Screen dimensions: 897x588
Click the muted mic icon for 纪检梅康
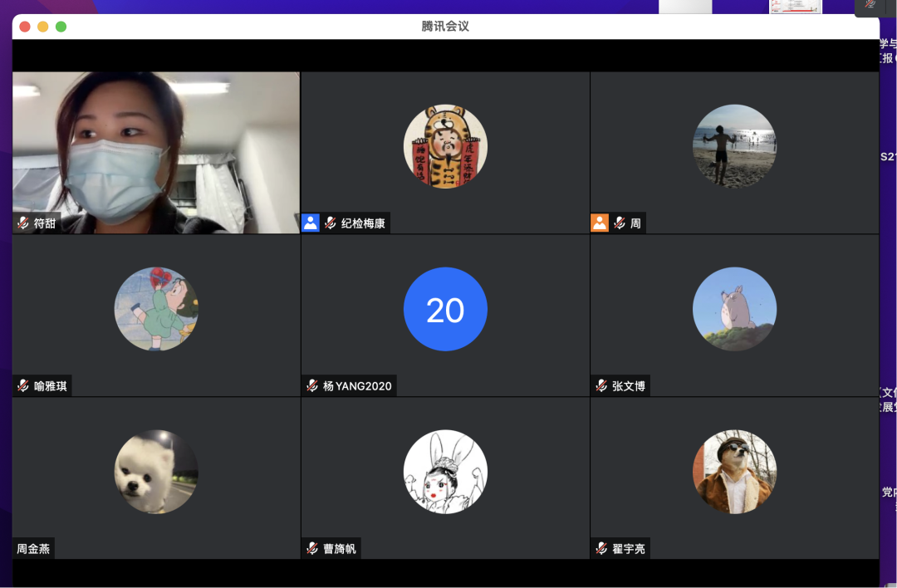[x=331, y=223]
